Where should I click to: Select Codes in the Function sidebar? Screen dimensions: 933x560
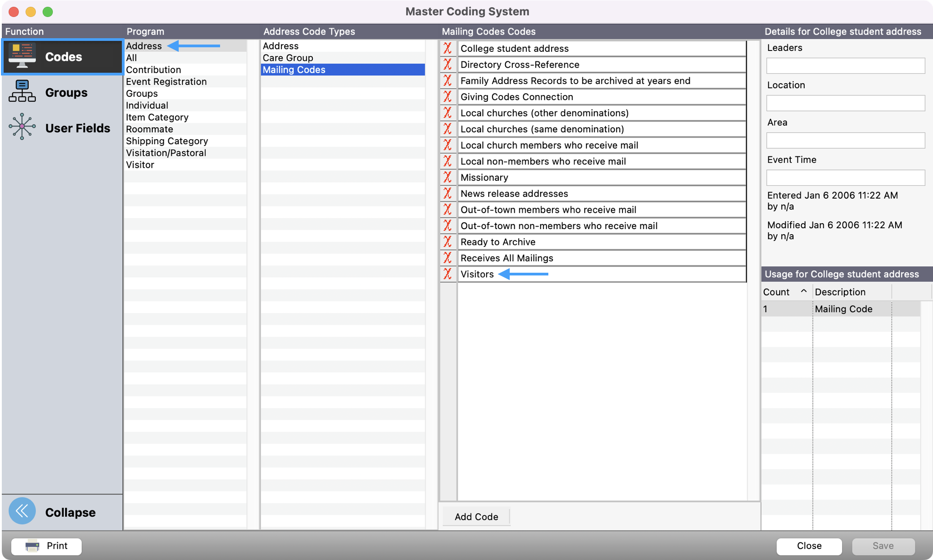pyautogui.click(x=62, y=56)
